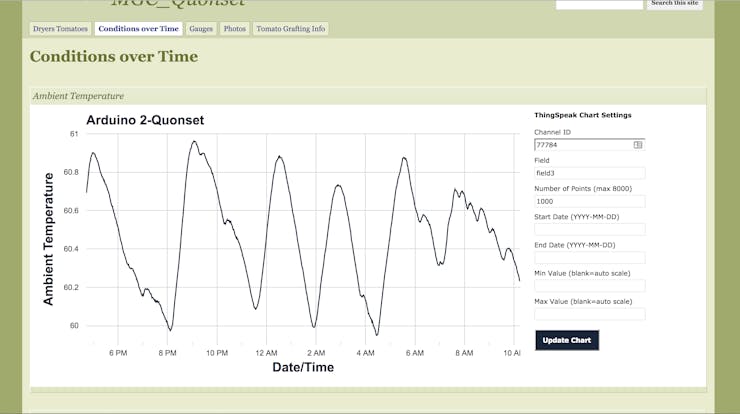The image size is (740, 414).
Task: Click the Search this site button
Action: pyautogui.click(x=674, y=3)
